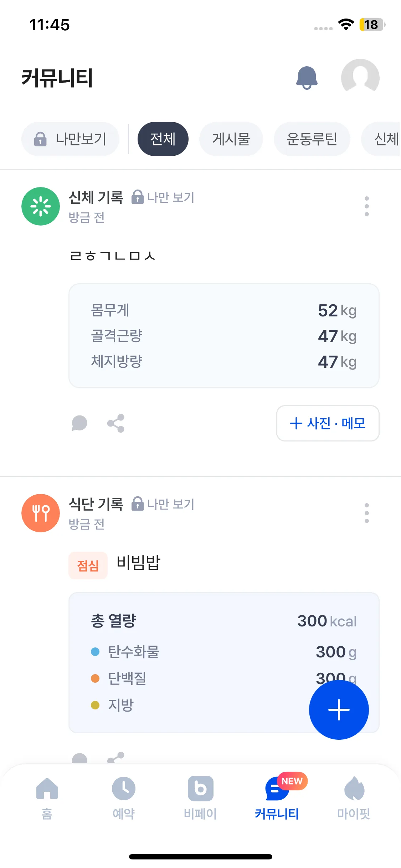Open more options for 신체 기록 post

click(366, 206)
